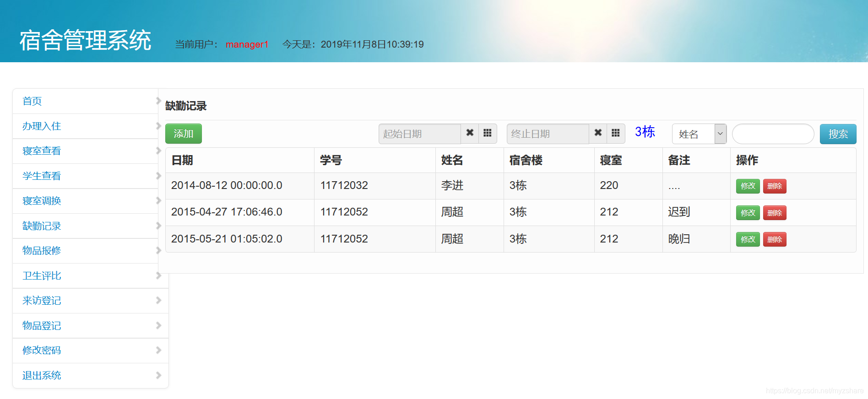
Task: Open 物品报修 from the sidebar
Action: (x=42, y=250)
